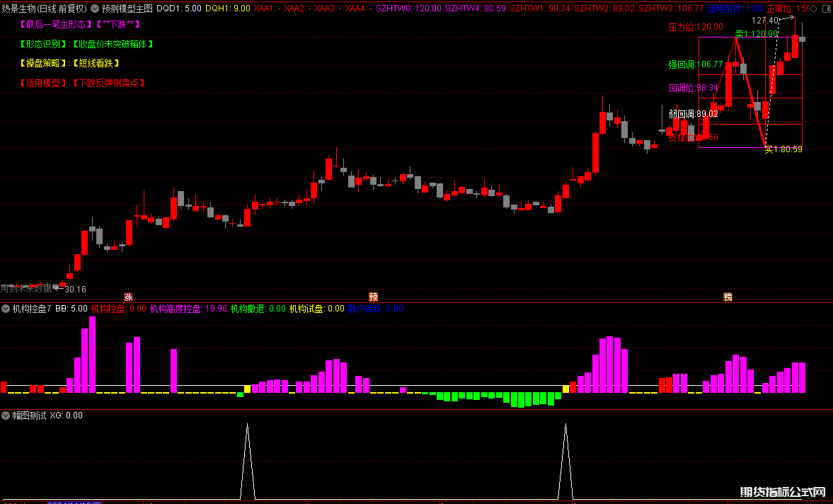Click the 127.40 high price label
Screen dimensions: 833x504
coord(765,21)
